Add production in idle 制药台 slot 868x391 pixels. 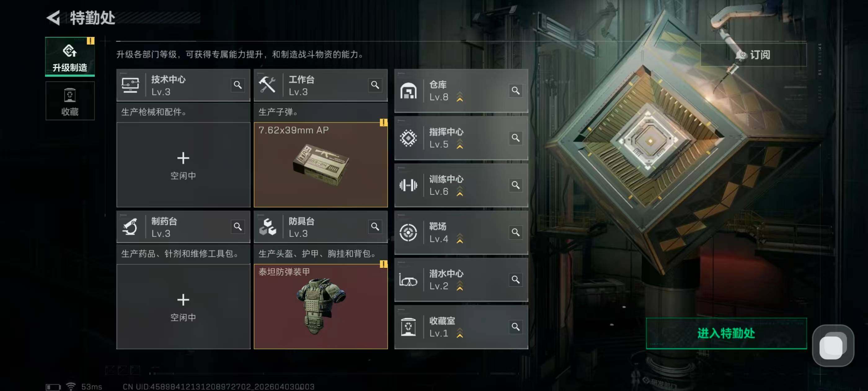[183, 306]
